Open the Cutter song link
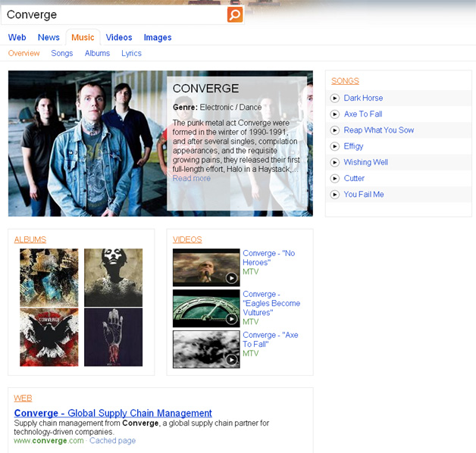This screenshot has width=476, height=453. 354,179
